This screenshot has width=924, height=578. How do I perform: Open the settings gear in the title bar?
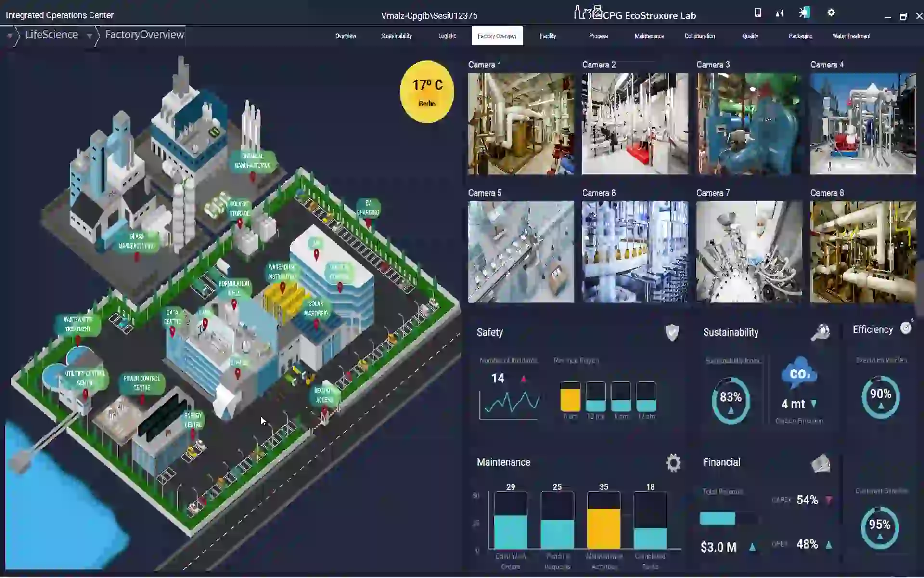(x=831, y=13)
